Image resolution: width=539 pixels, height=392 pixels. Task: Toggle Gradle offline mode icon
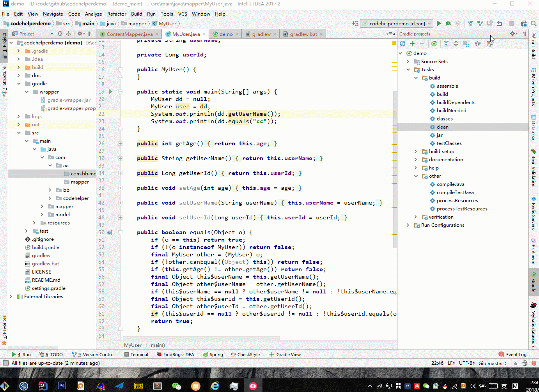tap(478, 44)
